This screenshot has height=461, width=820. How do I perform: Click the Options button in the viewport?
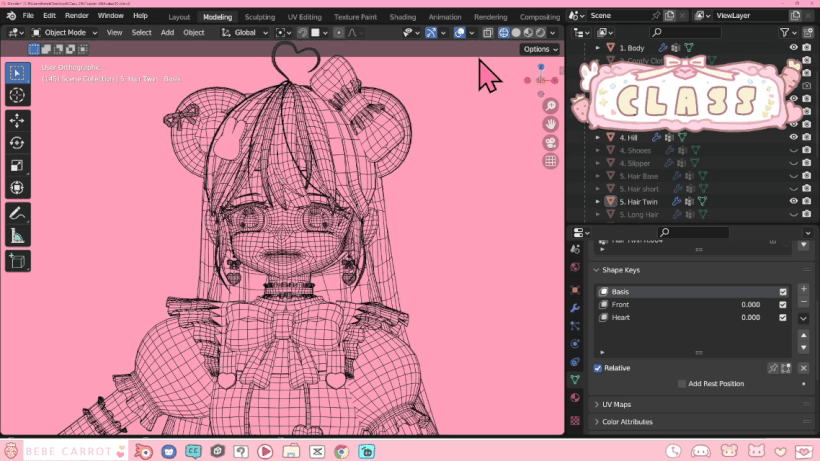(539, 49)
